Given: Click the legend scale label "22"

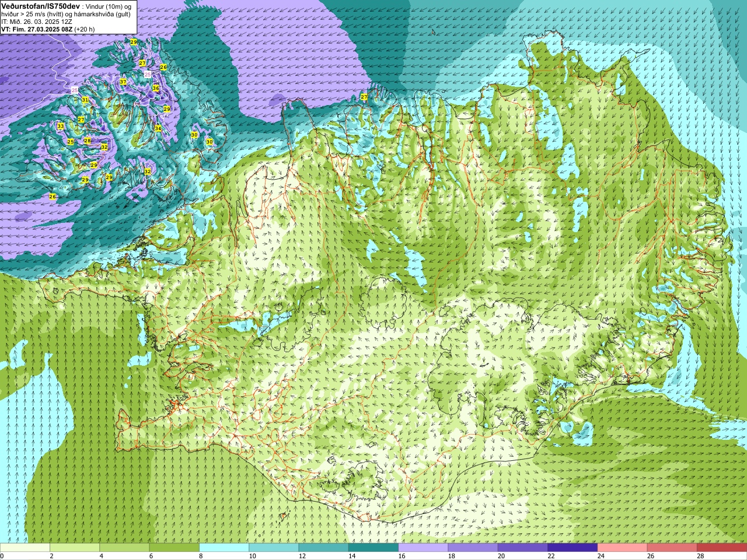Looking at the screenshot, I should [551, 556].
